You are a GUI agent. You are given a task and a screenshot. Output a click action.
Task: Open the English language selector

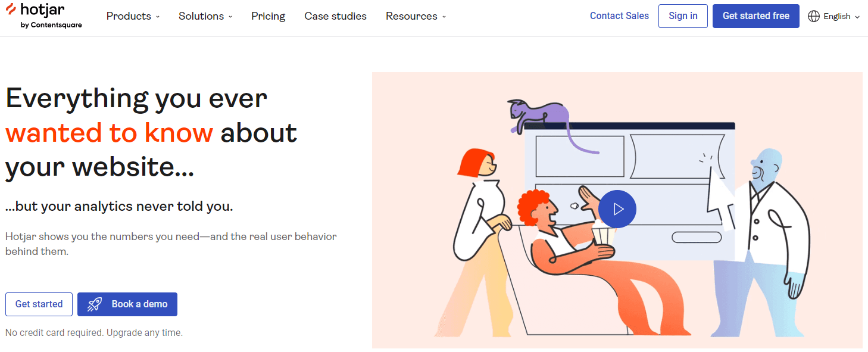834,16
